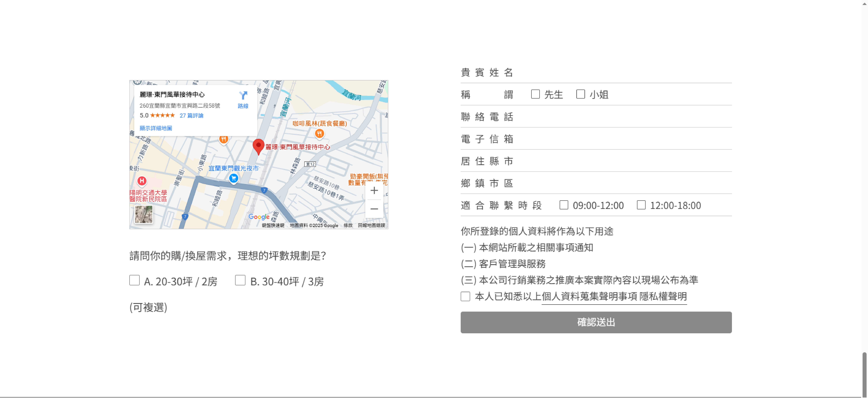
Task: Tick the 本人已知悉 privacy consent checkbox
Action: point(465,297)
